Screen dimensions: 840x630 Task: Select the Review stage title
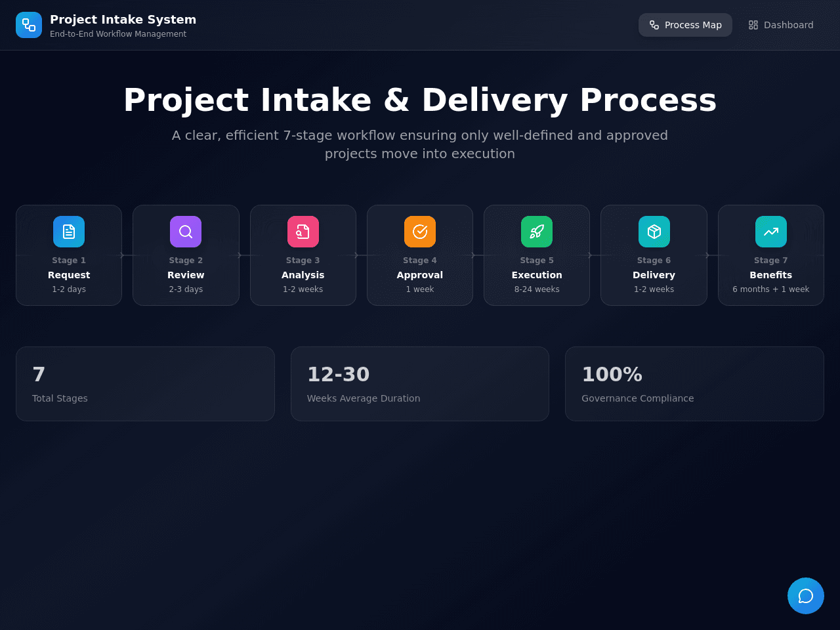point(186,275)
